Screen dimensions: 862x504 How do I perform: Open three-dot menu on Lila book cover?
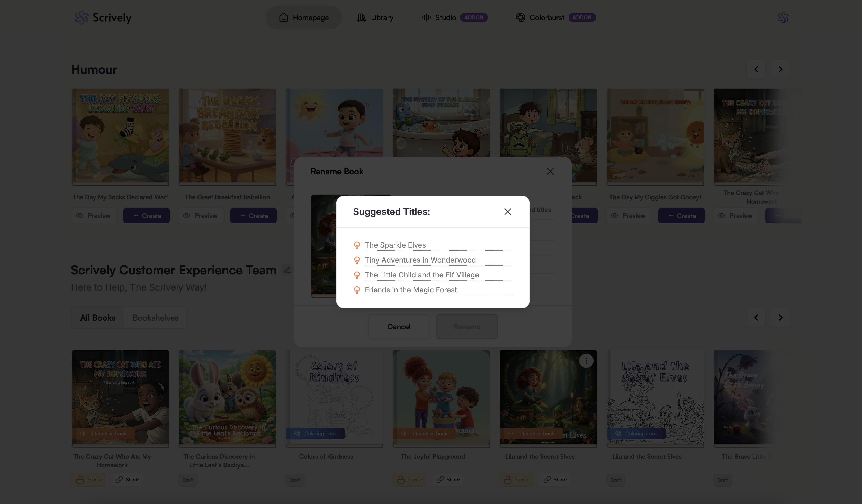586,361
